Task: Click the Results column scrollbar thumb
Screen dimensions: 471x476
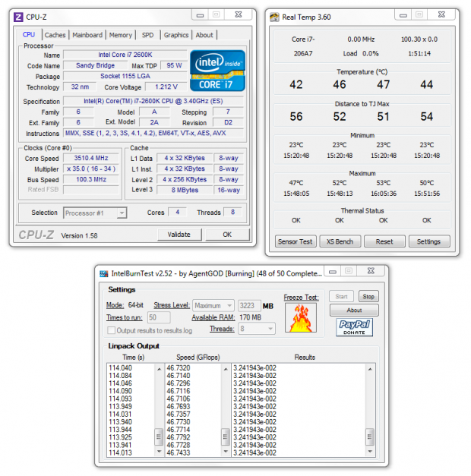Action: (369, 437)
